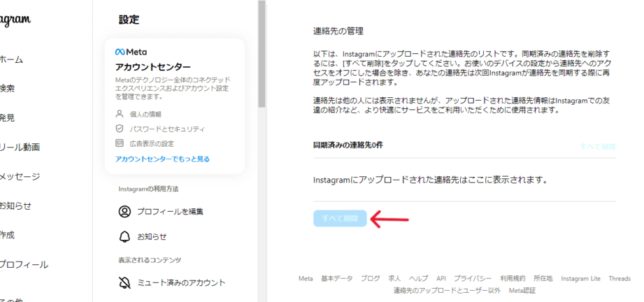Viewport: 644px width, 302px height.
Task: Click the 表示されるコンテンツ section label
Action: tap(150, 260)
